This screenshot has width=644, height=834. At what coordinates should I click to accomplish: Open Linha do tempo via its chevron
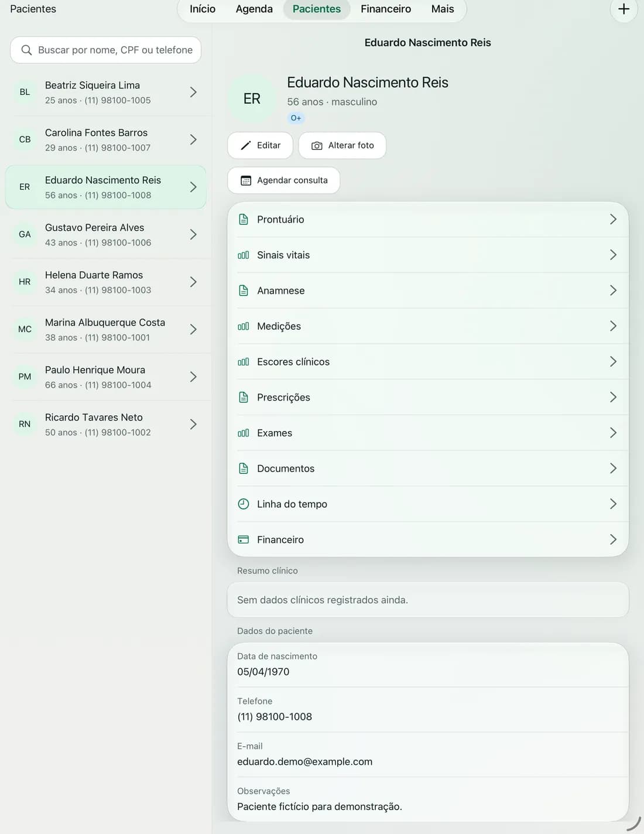click(x=613, y=504)
